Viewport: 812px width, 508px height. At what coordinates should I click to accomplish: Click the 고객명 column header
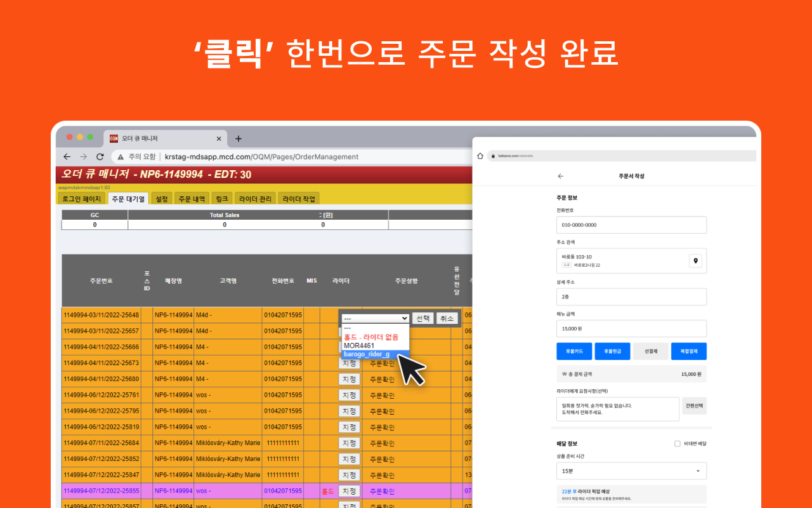[x=228, y=281]
